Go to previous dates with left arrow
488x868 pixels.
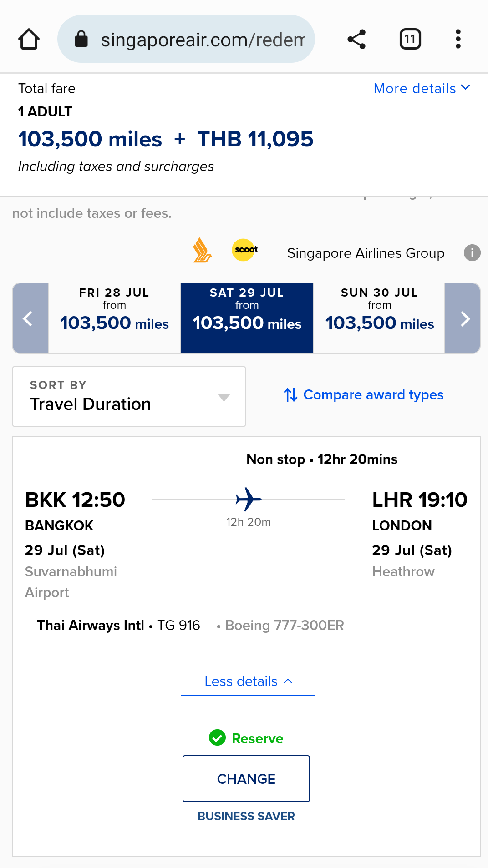[x=30, y=318]
